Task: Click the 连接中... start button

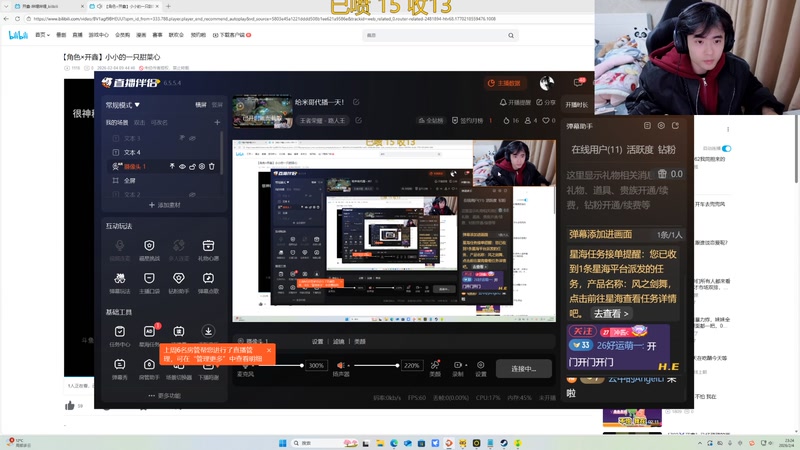Action: coord(523,368)
